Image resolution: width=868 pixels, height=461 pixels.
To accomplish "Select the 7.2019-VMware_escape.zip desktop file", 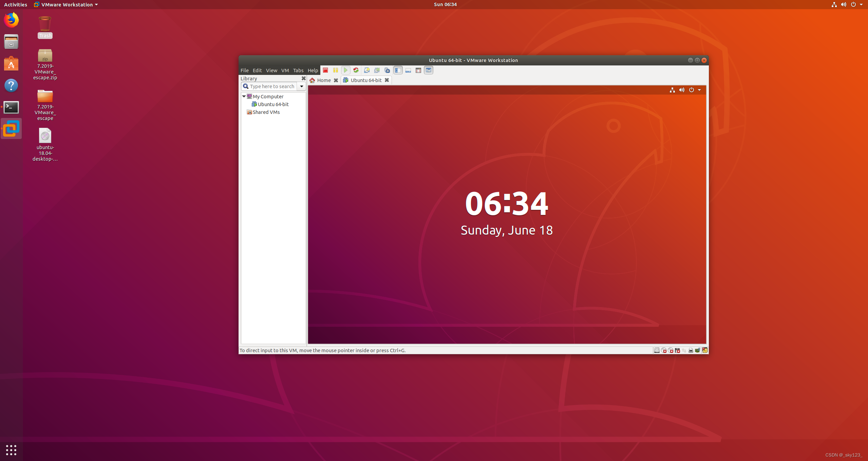I will click(x=45, y=64).
